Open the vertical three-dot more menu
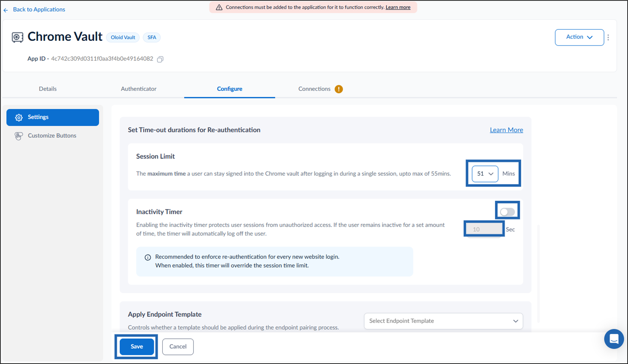Image resolution: width=628 pixels, height=364 pixels. 608,37
